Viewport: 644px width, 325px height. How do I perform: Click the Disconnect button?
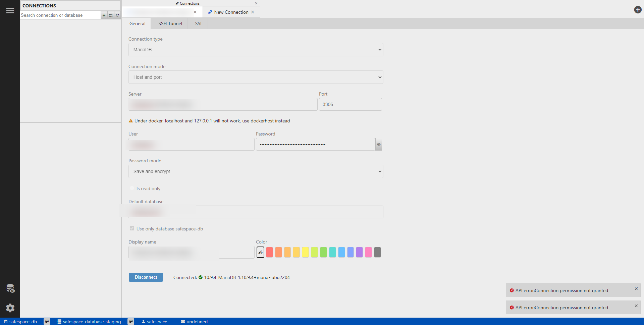[146, 277]
